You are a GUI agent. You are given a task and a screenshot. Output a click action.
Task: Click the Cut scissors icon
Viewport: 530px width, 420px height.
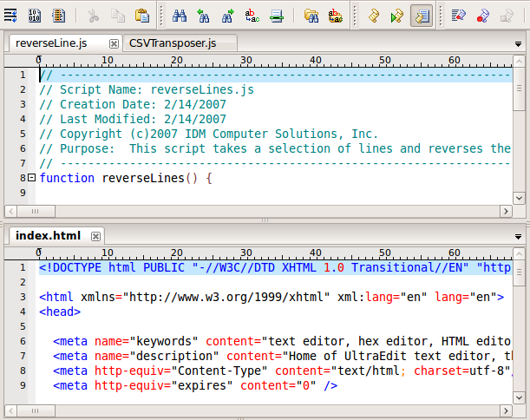[x=93, y=16]
